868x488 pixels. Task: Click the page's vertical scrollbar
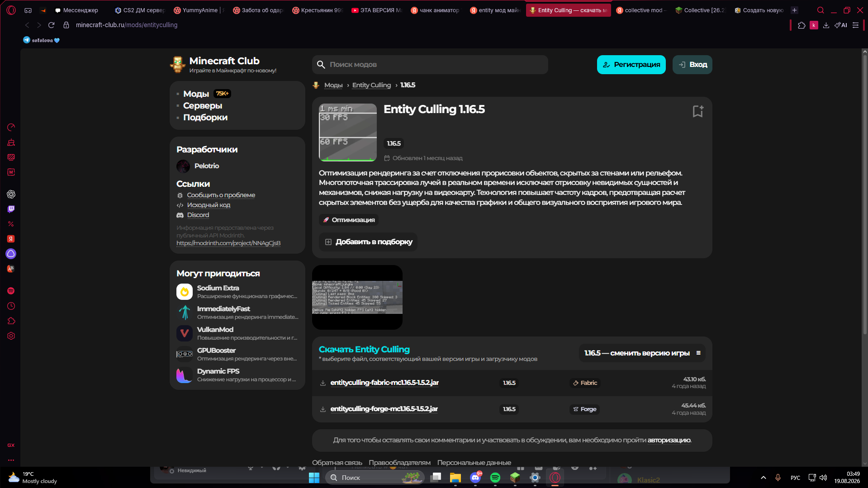click(x=865, y=194)
